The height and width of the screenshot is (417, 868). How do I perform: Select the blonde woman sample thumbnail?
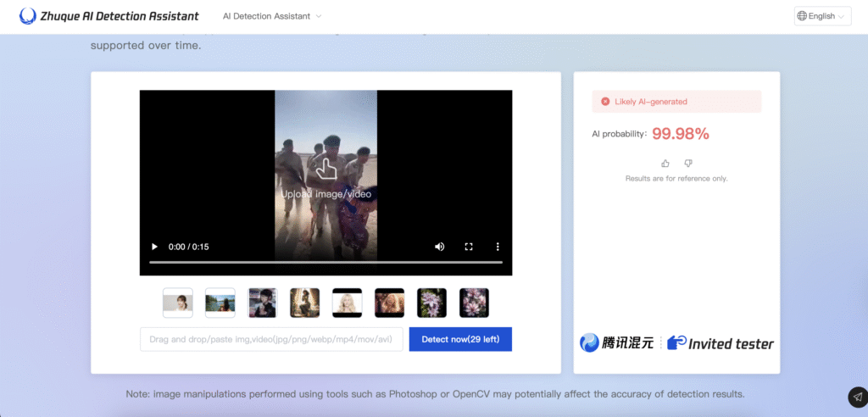coord(348,303)
